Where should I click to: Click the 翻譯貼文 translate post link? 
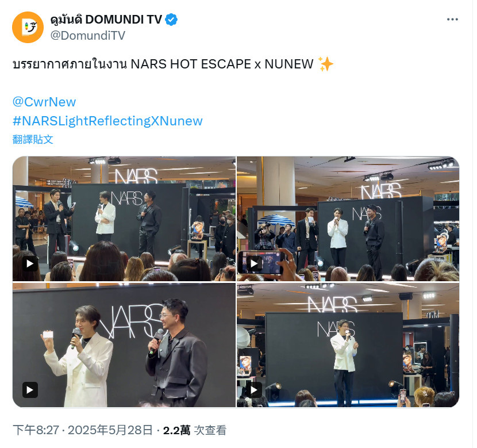click(33, 139)
